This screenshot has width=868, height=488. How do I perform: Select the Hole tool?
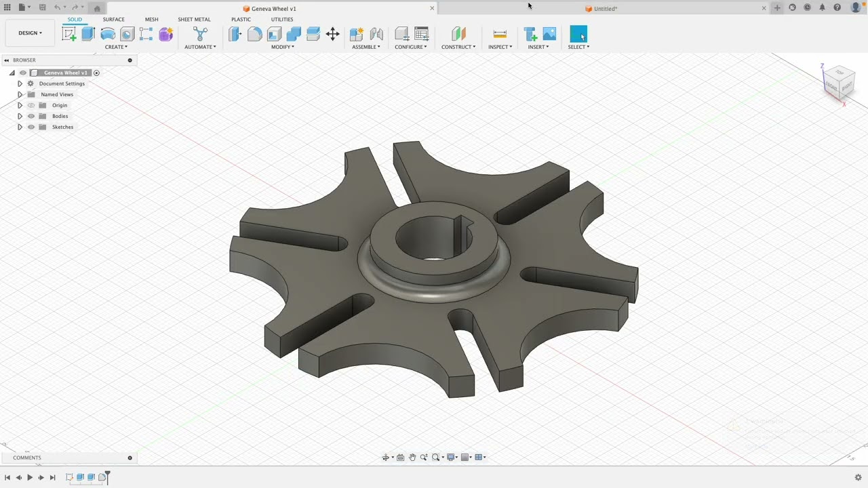pos(127,34)
